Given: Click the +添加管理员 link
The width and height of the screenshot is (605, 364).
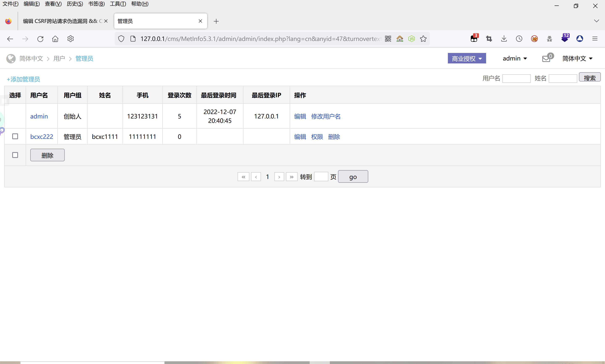Looking at the screenshot, I should click(23, 79).
